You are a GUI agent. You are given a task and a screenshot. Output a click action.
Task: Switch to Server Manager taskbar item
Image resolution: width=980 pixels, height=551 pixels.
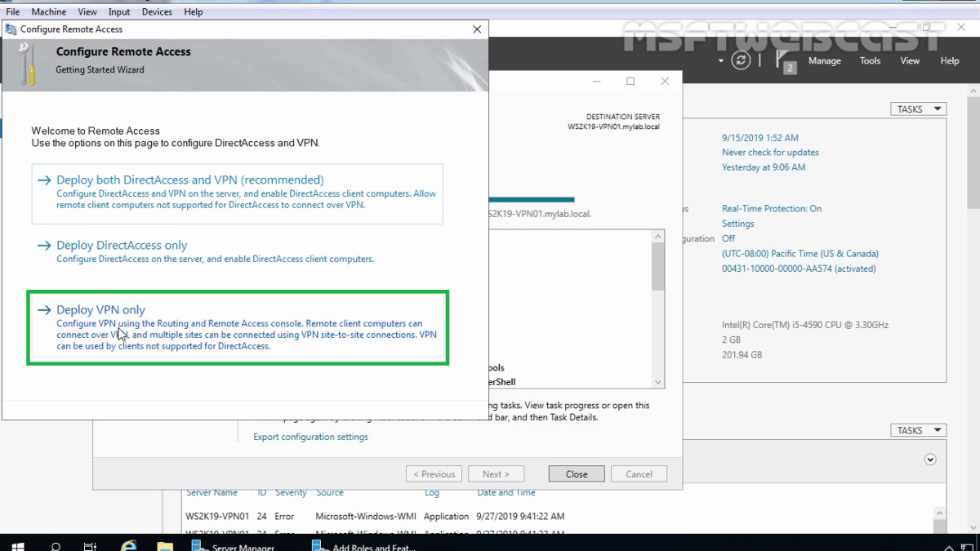tap(234, 547)
